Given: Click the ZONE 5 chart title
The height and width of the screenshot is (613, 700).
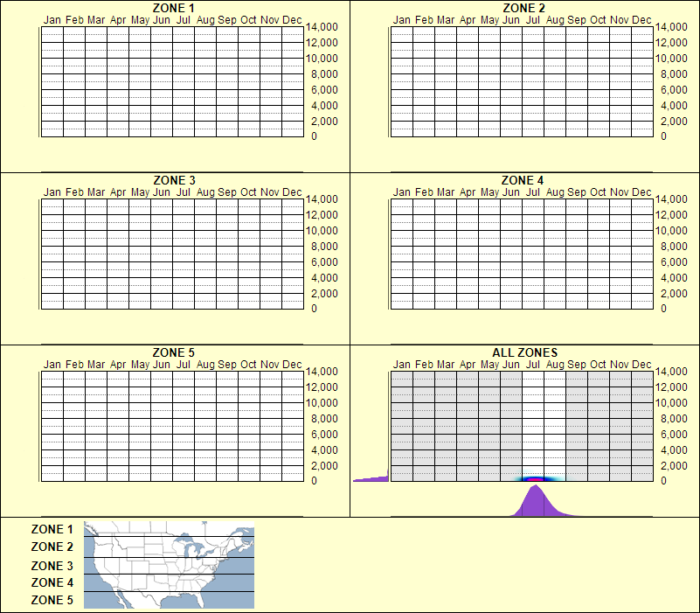Looking at the screenshot, I should click(173, 352).
